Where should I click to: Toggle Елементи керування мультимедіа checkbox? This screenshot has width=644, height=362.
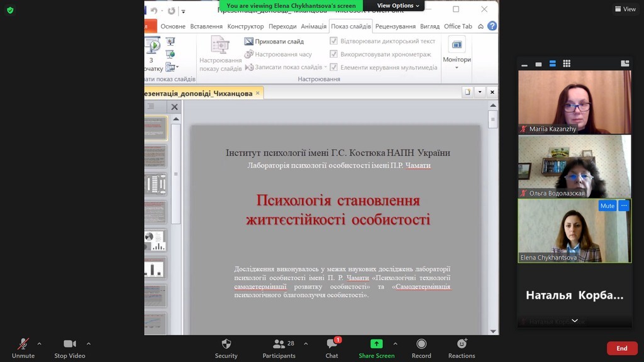(333, 67)
